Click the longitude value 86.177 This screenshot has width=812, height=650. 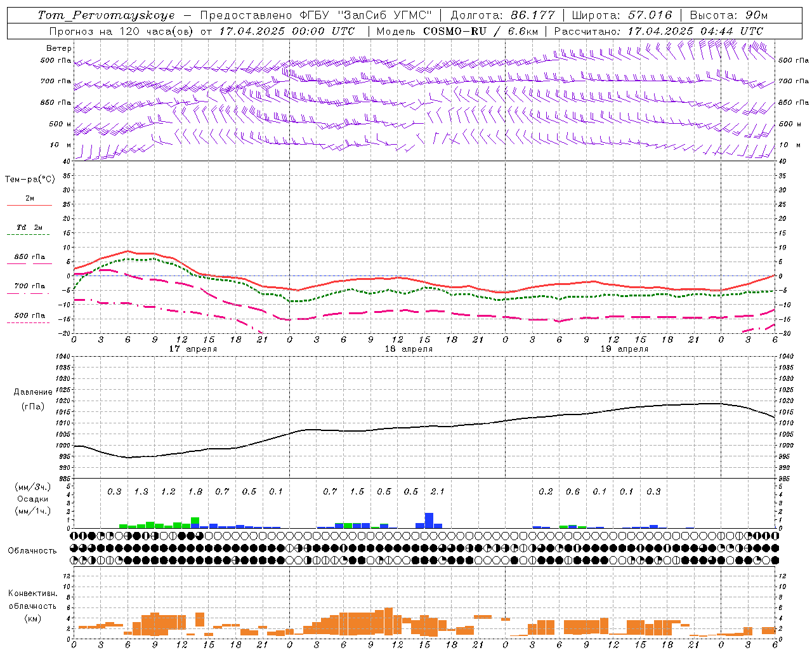(x=532, y=15)
